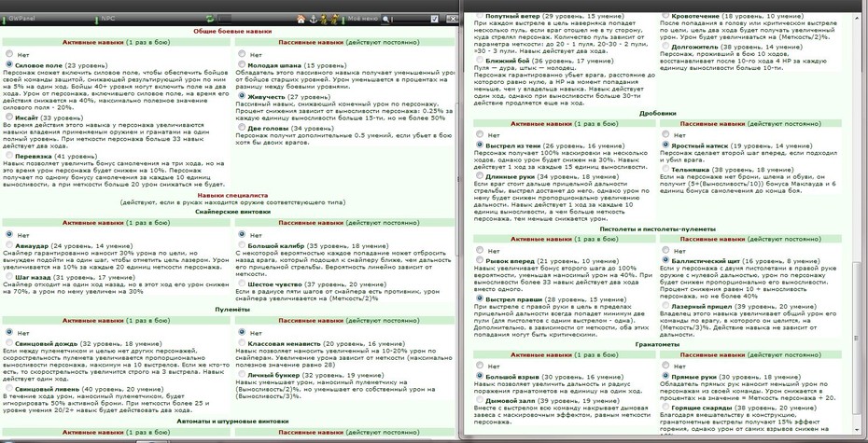The width and height of the screenshot is (868, 443).
Task: Choose the Авиаудар sniper skill
Action: [x=9, y=244]
